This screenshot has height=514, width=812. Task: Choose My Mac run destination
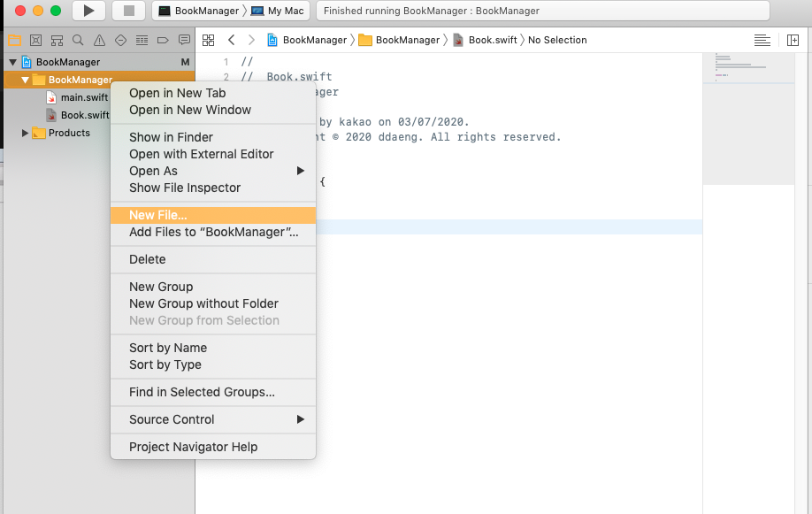278,11
